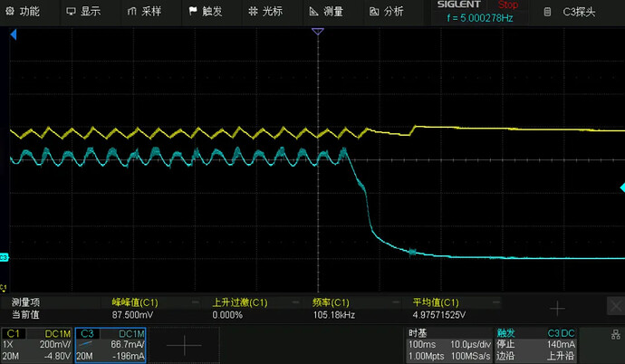Click the C3 ground level marker on left edge
This screenshot has width=625, height=364.
(5, 258)
